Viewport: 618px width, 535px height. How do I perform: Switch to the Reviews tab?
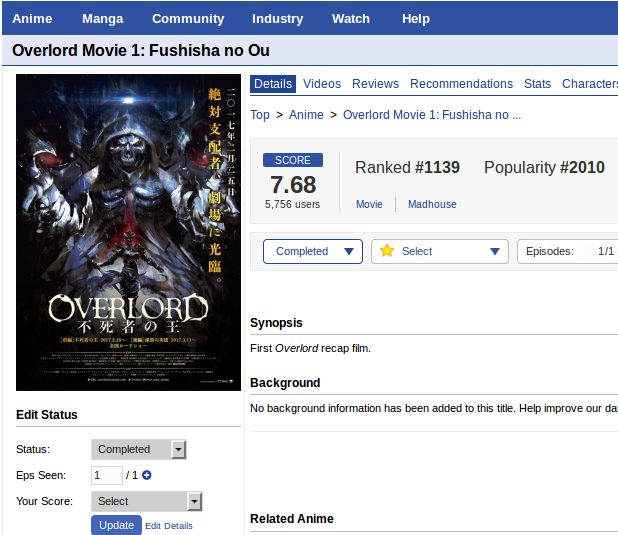pos(375,84)
